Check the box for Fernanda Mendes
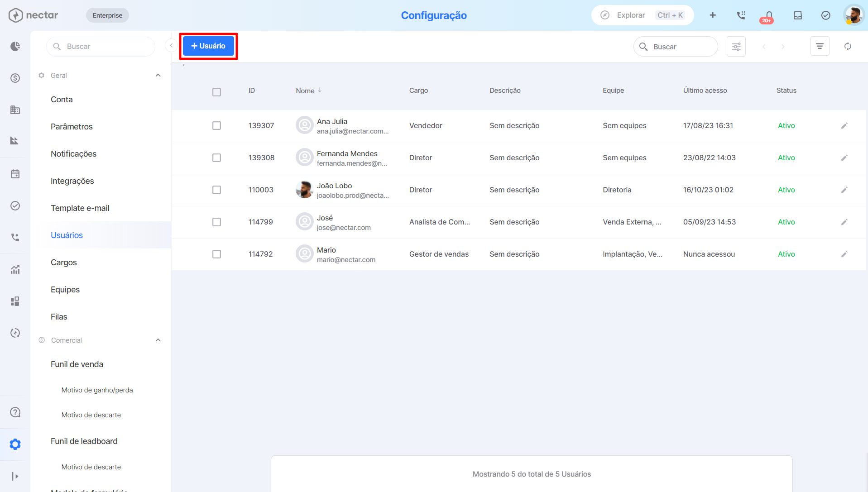 [x=216, y=158]
